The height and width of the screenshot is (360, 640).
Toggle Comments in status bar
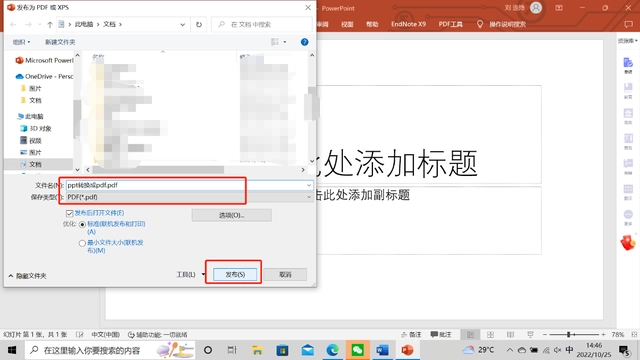441,335
